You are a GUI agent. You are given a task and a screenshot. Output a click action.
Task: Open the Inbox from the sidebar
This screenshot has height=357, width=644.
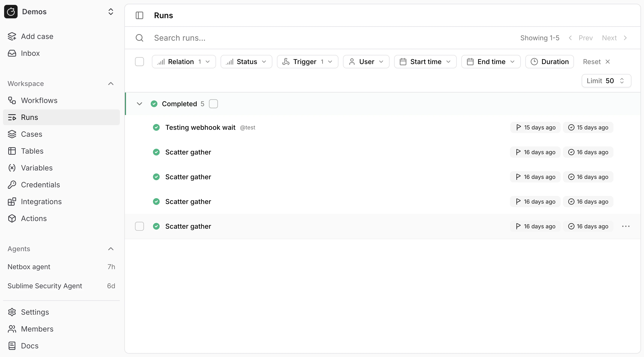(30, 53)
